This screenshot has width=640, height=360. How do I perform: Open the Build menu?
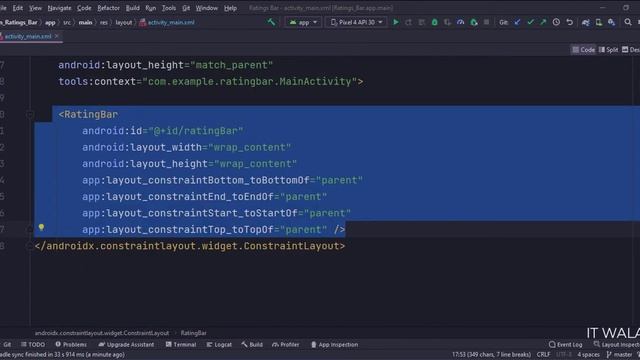(132, 8)
